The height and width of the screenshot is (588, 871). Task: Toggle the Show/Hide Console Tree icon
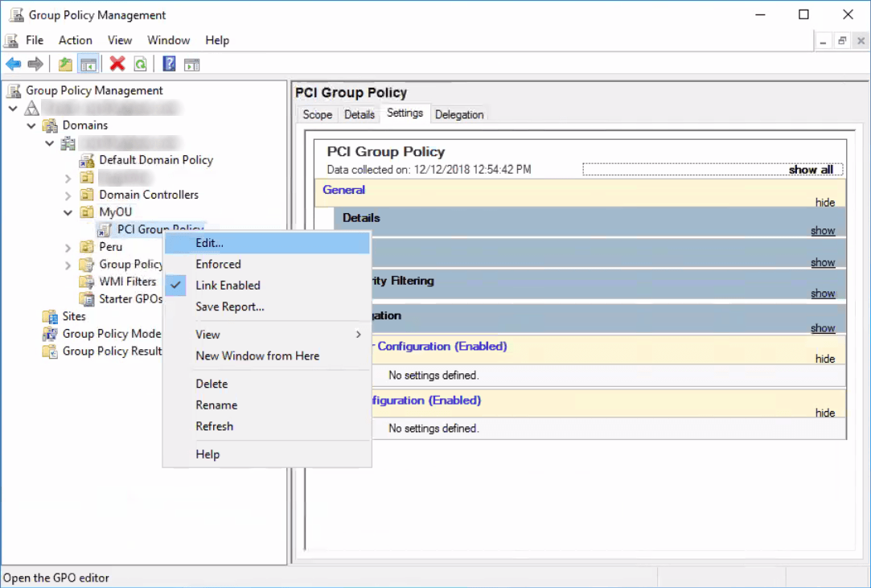pos(88,64)
